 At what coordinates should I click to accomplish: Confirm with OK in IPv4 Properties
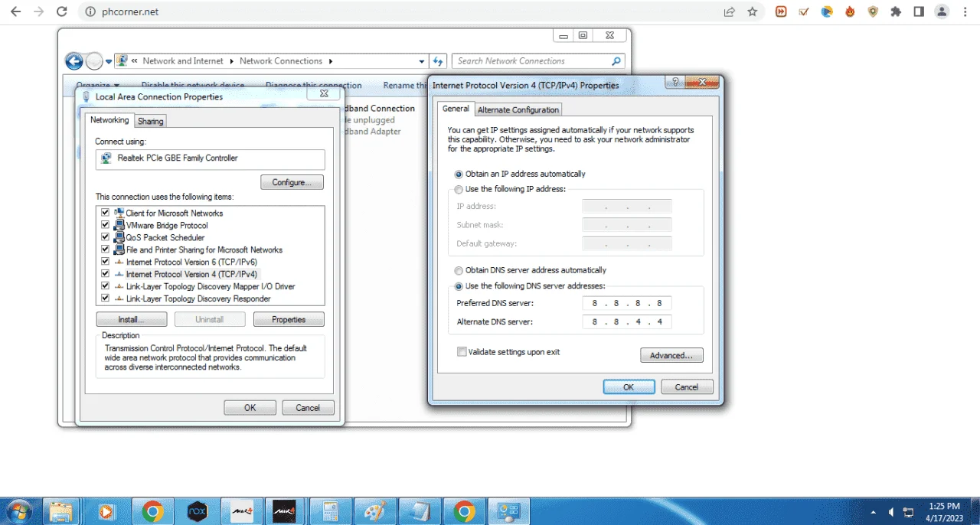pos(629,386)
